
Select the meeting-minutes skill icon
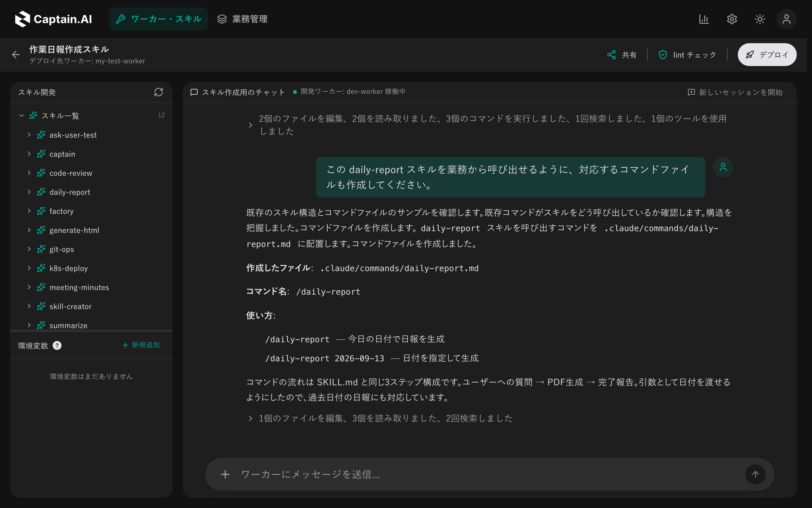(41, 287)
